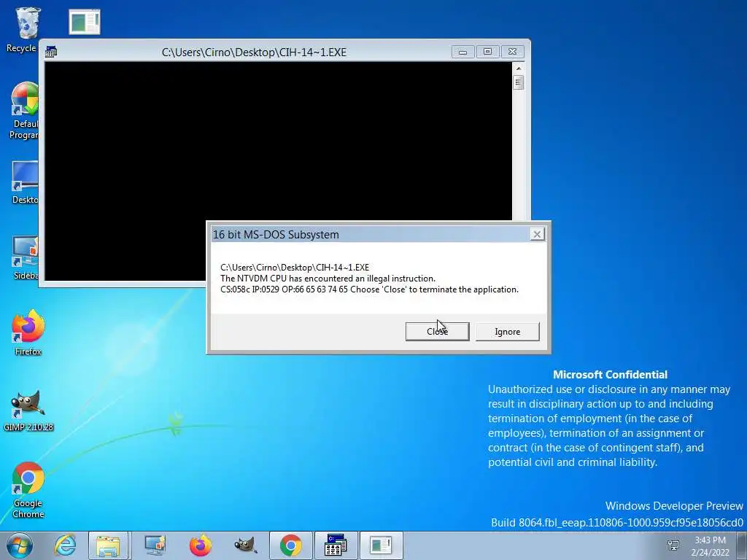Select the Sidebar desktop shortcut

(26, 257)
